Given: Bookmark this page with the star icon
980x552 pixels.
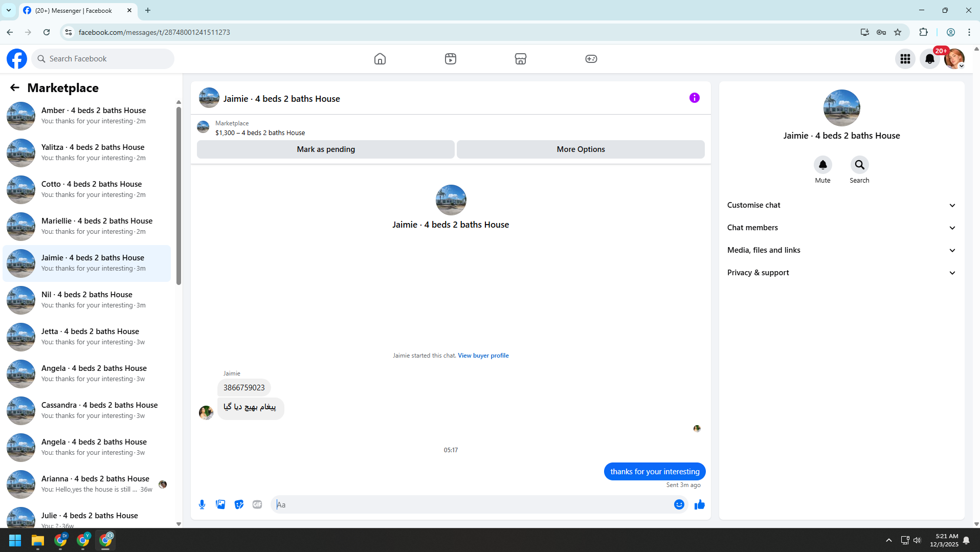Looking at the screenshot, I should point(898,32).
